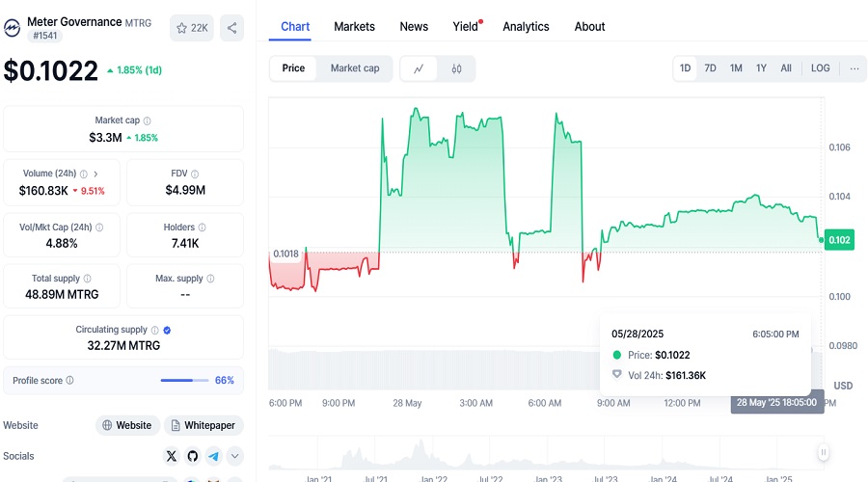The width and height of the screenshot is (868, 482).
Task: Select the 1D time range
Action: pos(686,68)
